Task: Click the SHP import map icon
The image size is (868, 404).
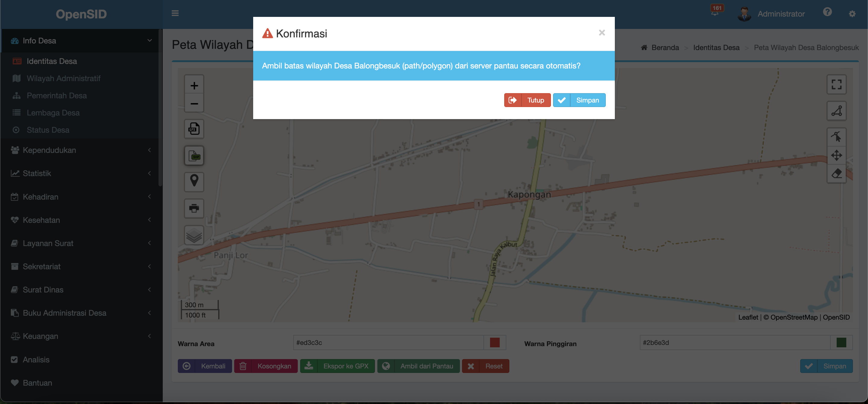Action: point(194,156)
